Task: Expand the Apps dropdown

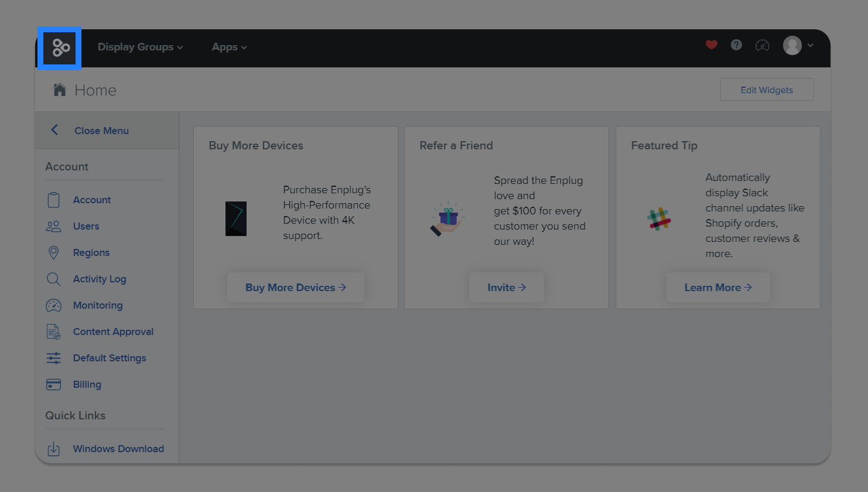Action: pos(229,47)
